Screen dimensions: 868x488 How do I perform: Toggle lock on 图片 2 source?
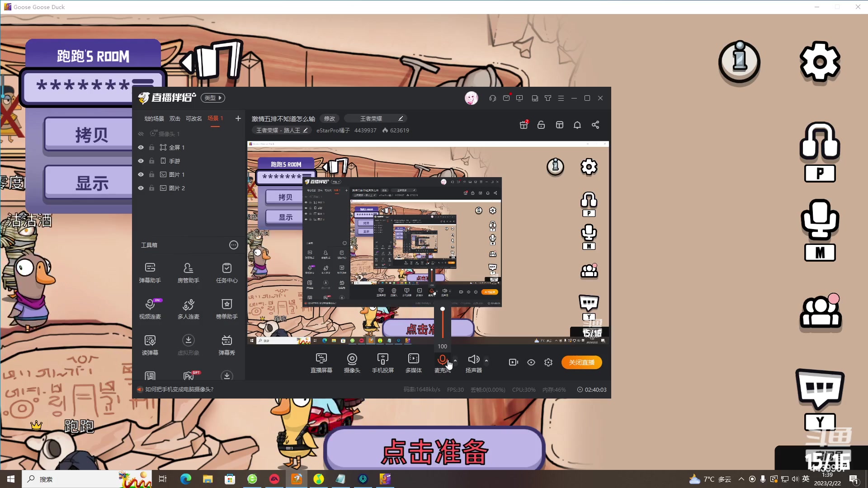click(151, 188)
